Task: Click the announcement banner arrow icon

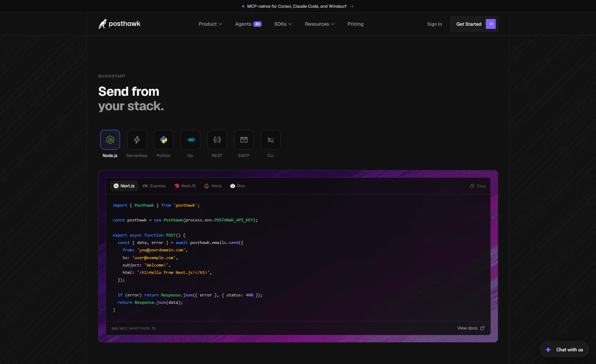Action: click(x=352, y=6)
